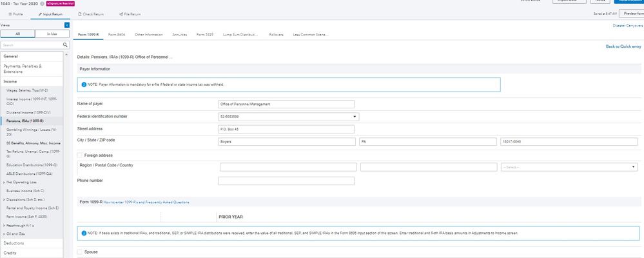Go to the Check Return tab
644x258 pixels.
(x=91, y=14)
